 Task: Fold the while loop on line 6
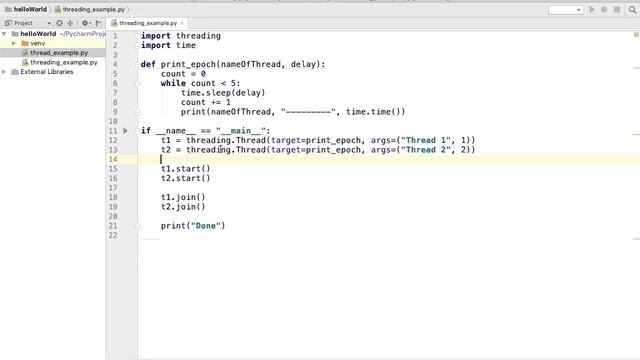tap(138, 84)
